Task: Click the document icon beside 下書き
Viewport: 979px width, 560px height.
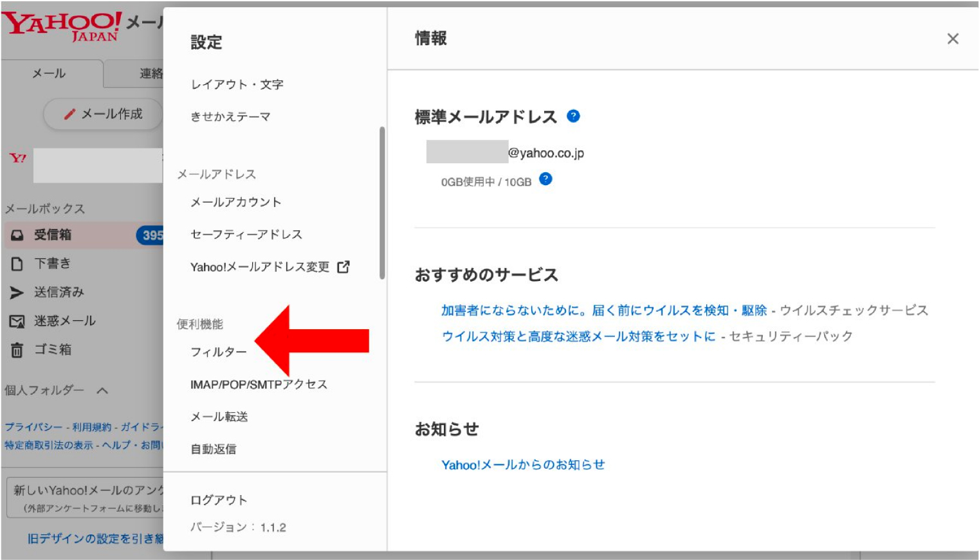Action: pos(17,264)
